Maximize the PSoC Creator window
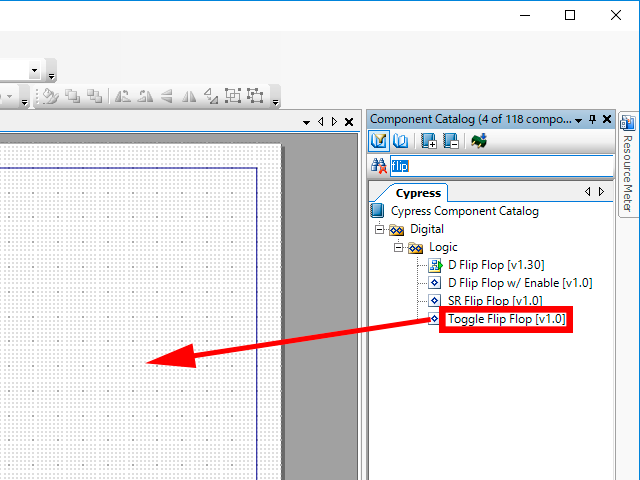The width and height of the screenshot is (640, 480). 570,16
